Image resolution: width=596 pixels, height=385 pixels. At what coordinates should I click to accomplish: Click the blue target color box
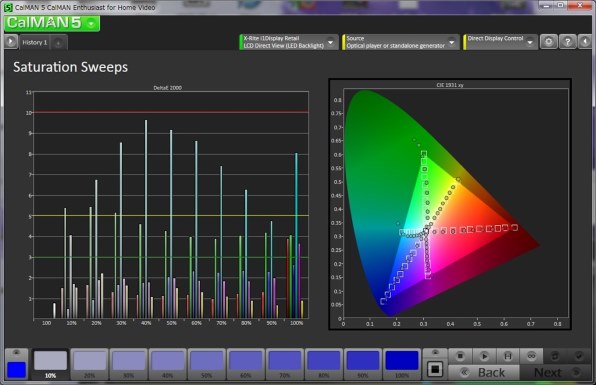[17, 370]
